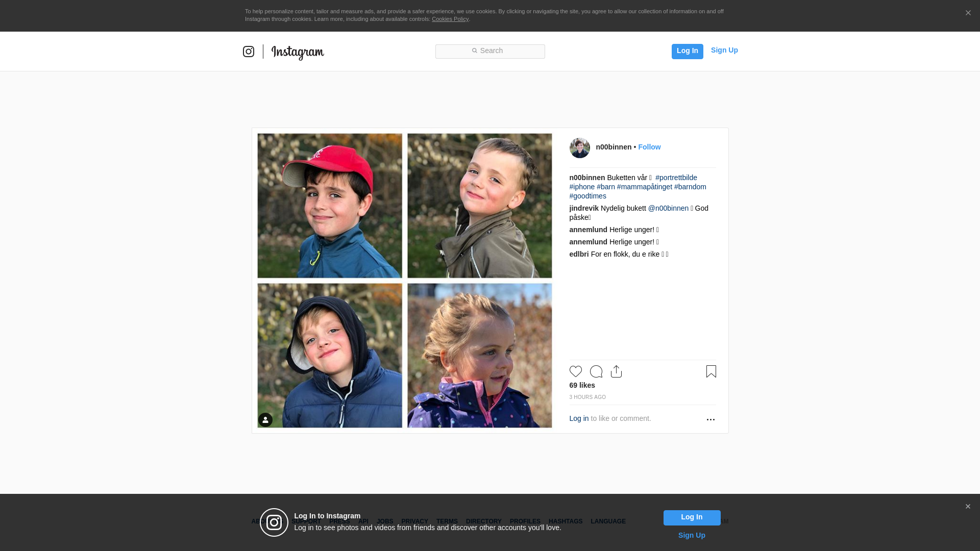Open the #iphone hashtag
The height and width of the screenshot is (551, 980).
point(582,187)
